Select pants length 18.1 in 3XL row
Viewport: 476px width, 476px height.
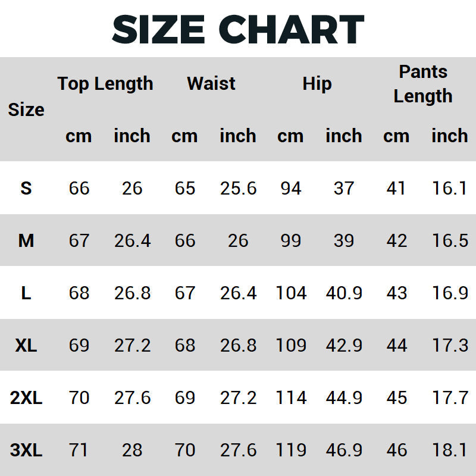point(449,450)
